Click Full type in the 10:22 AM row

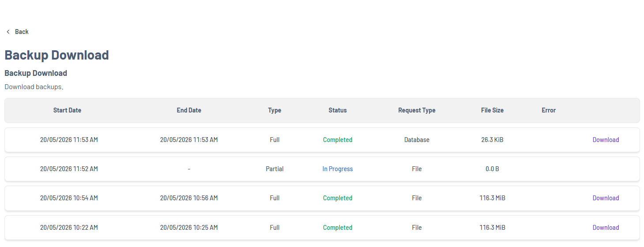coord(275,228)
